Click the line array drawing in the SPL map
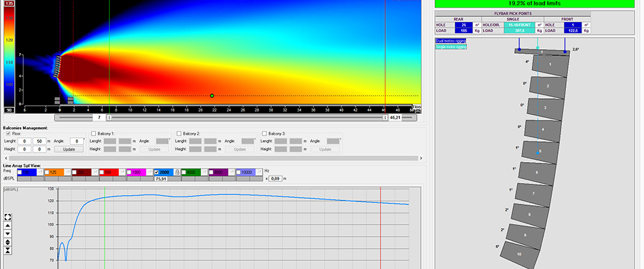Screen dimensions: 644x269 57,67
